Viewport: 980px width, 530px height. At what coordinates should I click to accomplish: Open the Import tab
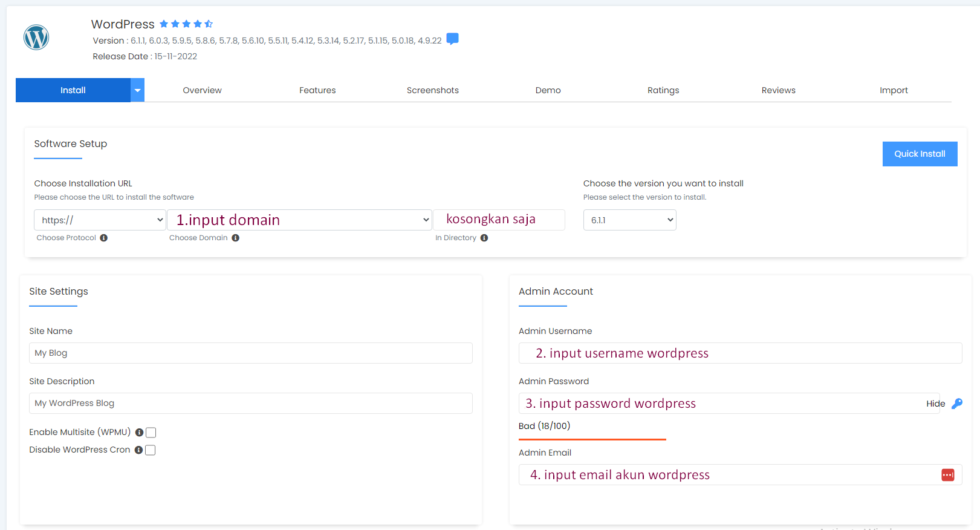(x=894, y=90)
